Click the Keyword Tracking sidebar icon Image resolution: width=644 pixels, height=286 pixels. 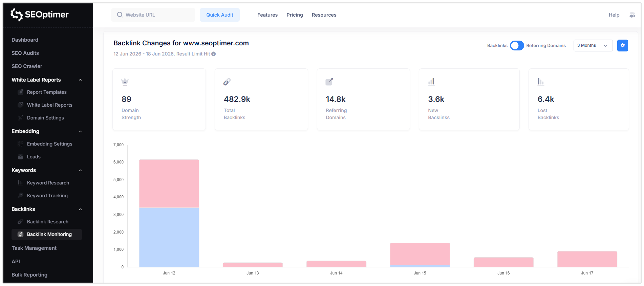pos(21,196)
